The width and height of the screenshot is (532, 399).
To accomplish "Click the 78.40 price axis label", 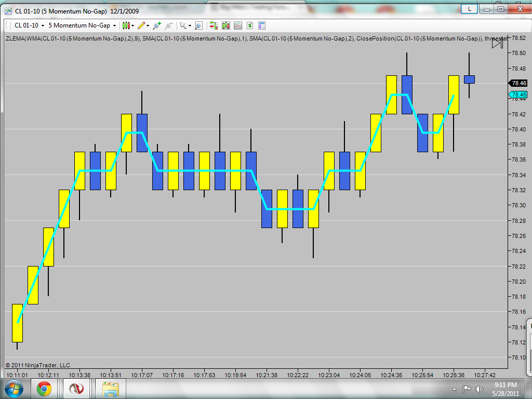I will (x=518, y=129).
